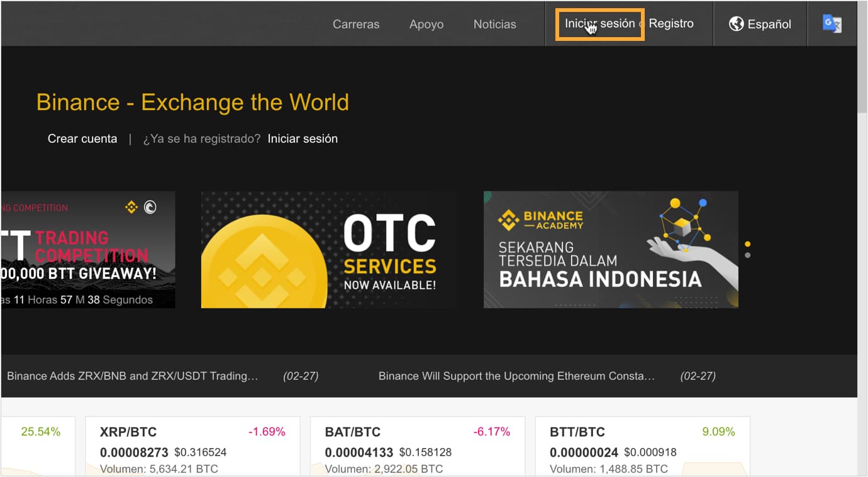Click the Google Translate icon
Screen dimensions: 868x477
point(832,24)
